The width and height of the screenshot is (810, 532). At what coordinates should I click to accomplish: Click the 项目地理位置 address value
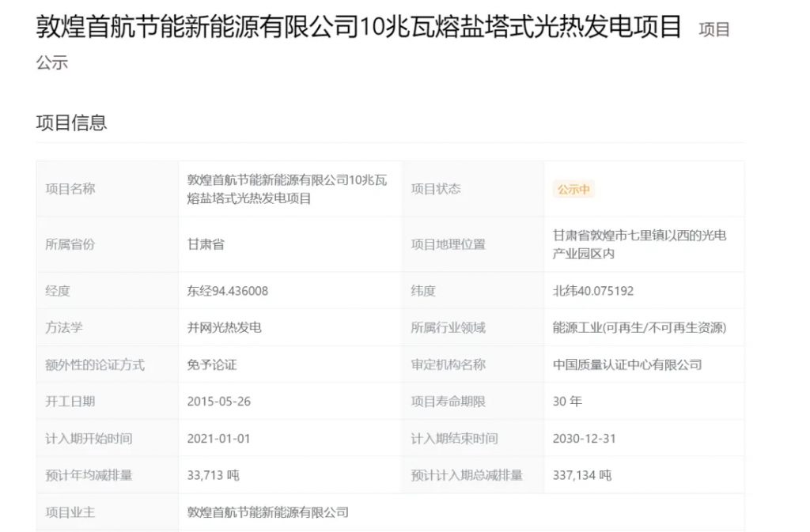click(x=639, y=244)
